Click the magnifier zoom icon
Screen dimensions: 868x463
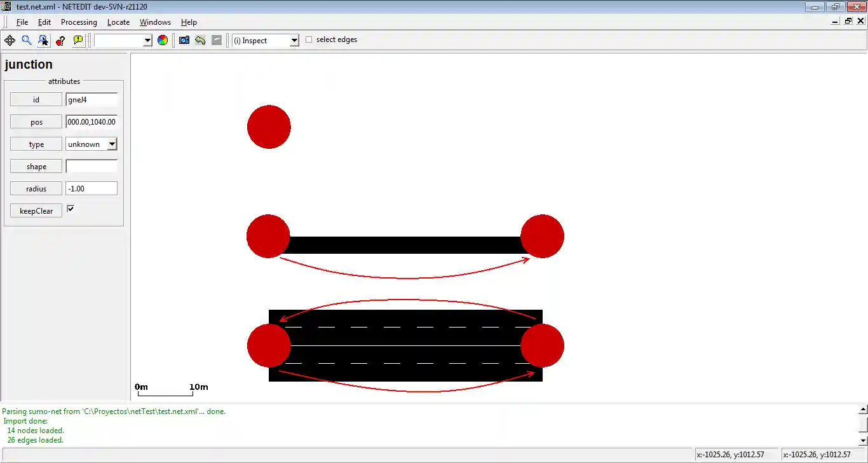click(27, 40)
